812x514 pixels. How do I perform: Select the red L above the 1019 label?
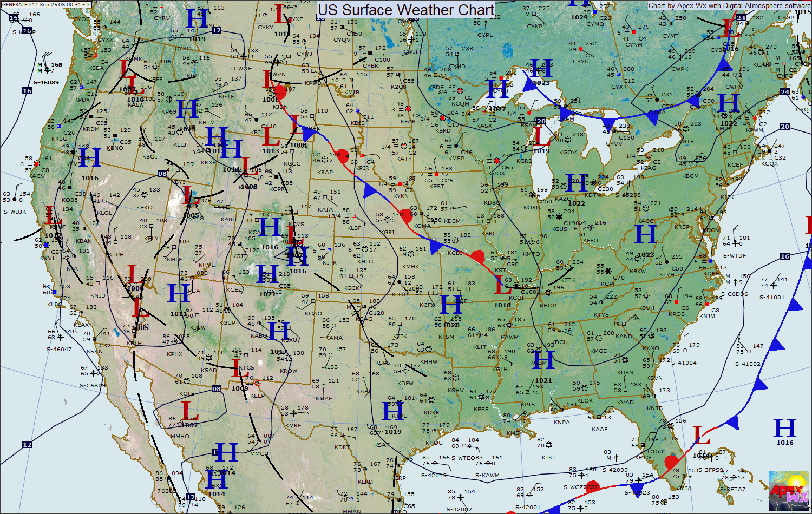pos(541,136)
